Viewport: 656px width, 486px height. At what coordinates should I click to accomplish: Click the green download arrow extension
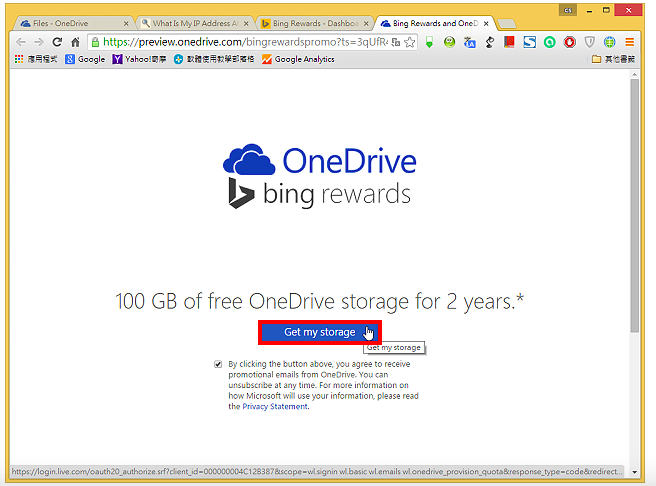(x=429, y=42)
